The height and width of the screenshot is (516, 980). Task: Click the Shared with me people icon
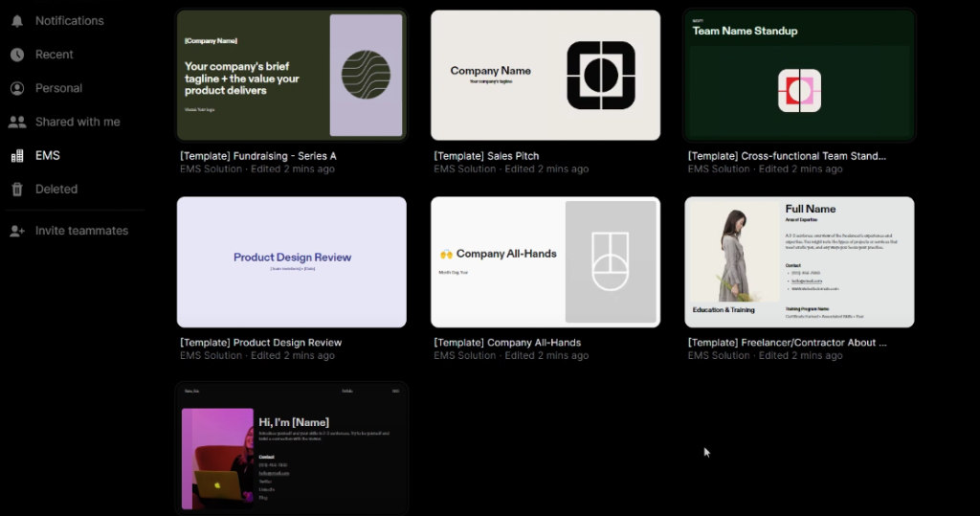pyautogui.click(x=17, y=122)
